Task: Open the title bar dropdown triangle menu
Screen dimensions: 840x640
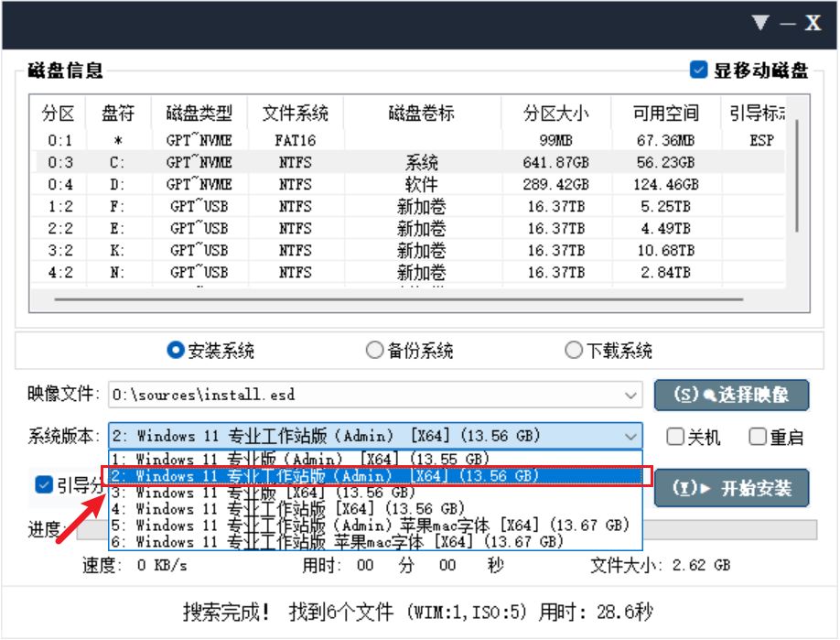Action: tap(760, 23)
